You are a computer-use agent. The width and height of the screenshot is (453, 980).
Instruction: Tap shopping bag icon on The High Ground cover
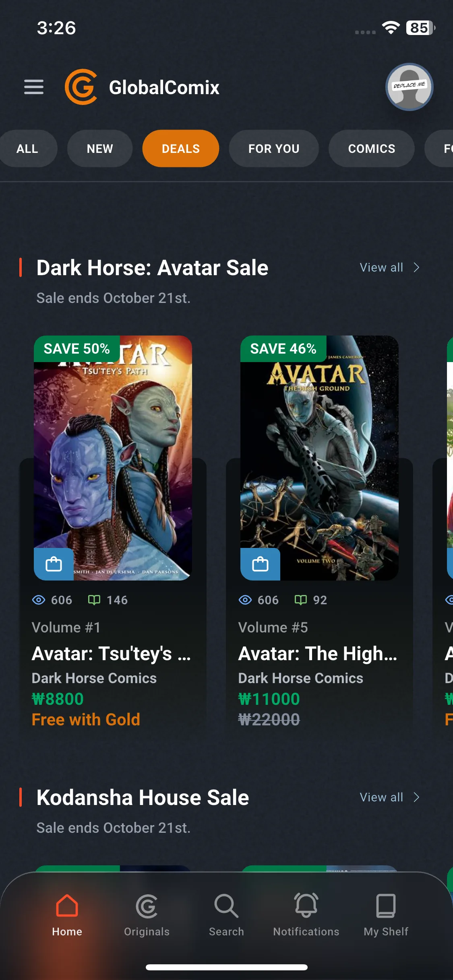(260, 564)
